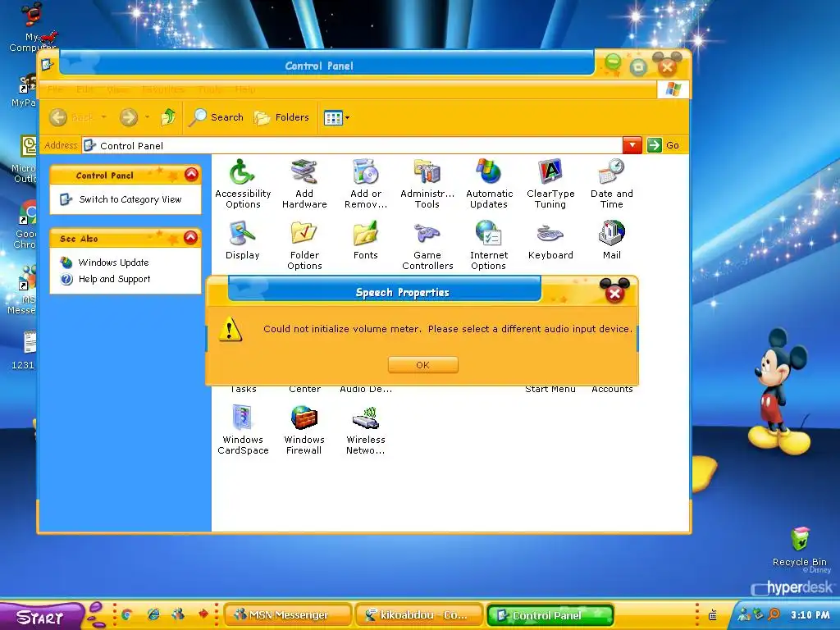Open the Help menu

(x=244, y=89)
